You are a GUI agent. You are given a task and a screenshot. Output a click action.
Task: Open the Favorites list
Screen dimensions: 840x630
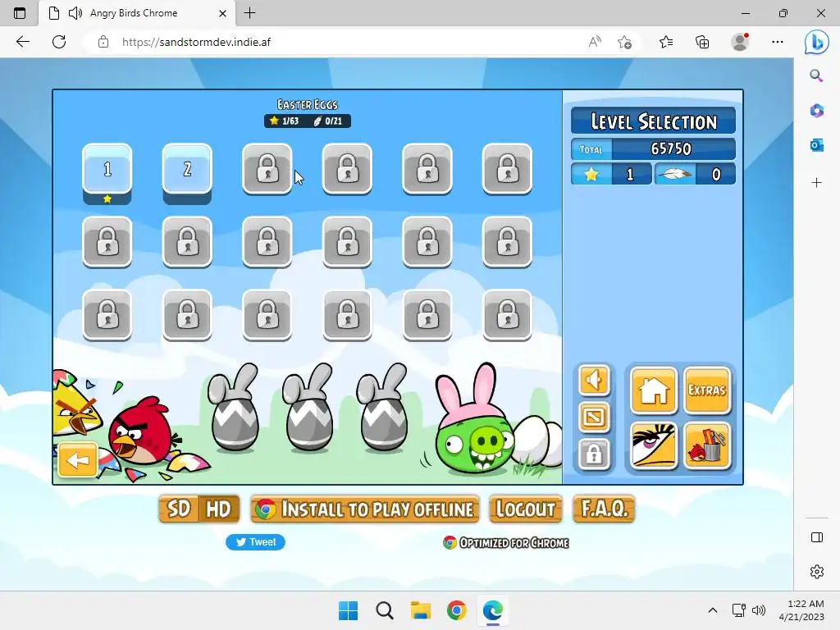[x=666, y=42]
